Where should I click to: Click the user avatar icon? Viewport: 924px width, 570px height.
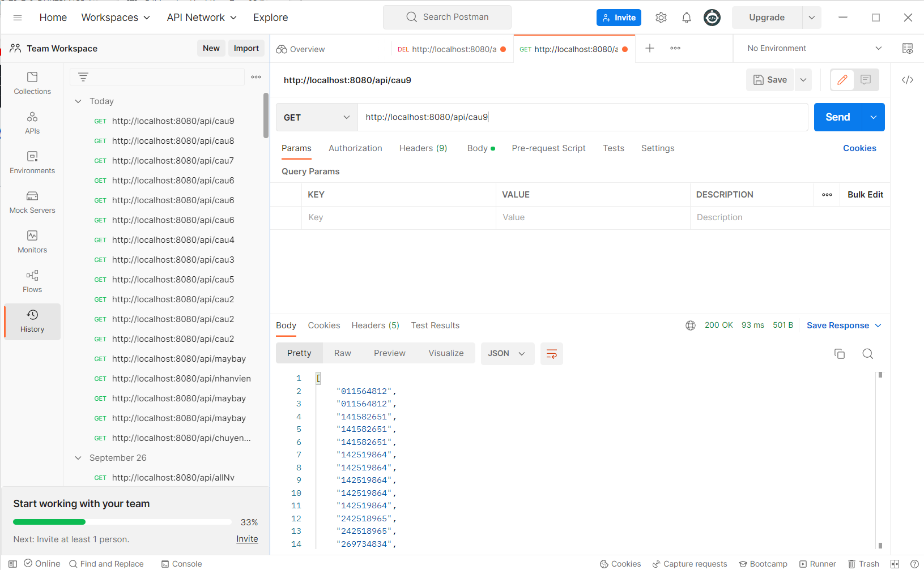[x=712, y=18]
